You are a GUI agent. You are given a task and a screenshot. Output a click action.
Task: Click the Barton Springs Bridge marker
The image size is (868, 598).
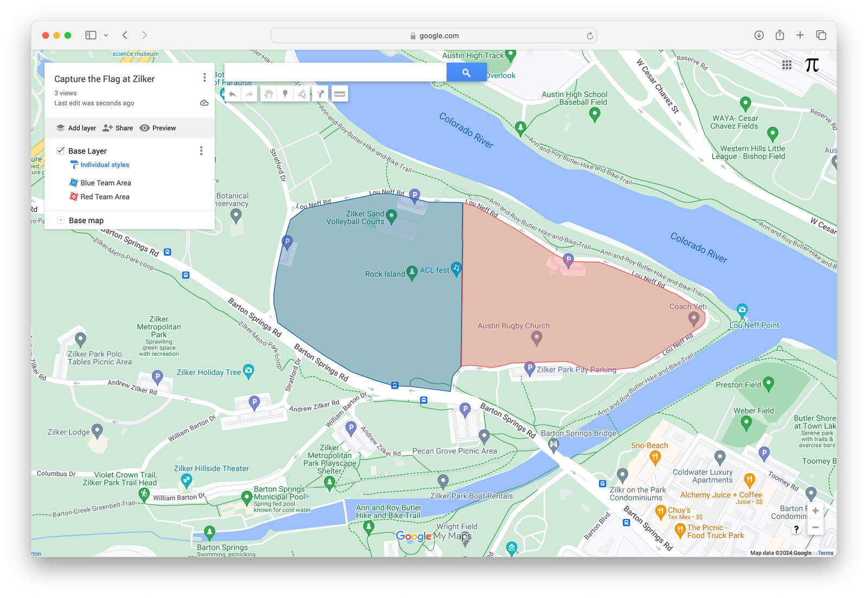553,446
